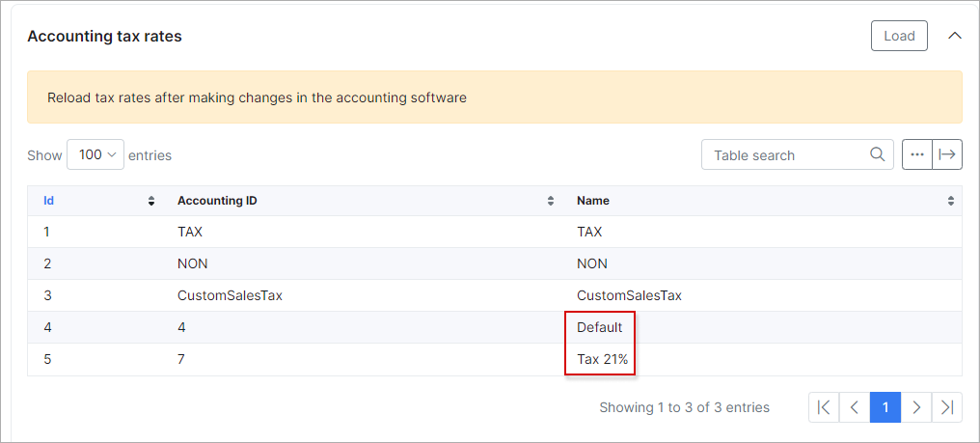Go to the next page
This screenshot has width=980, height=443.
tap(916, 407)
